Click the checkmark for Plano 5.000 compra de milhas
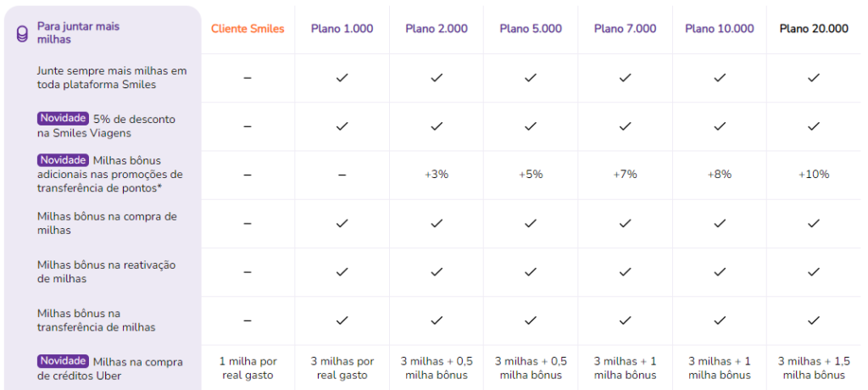This screenshot has width=868, height=390. [x=531, y=223]
